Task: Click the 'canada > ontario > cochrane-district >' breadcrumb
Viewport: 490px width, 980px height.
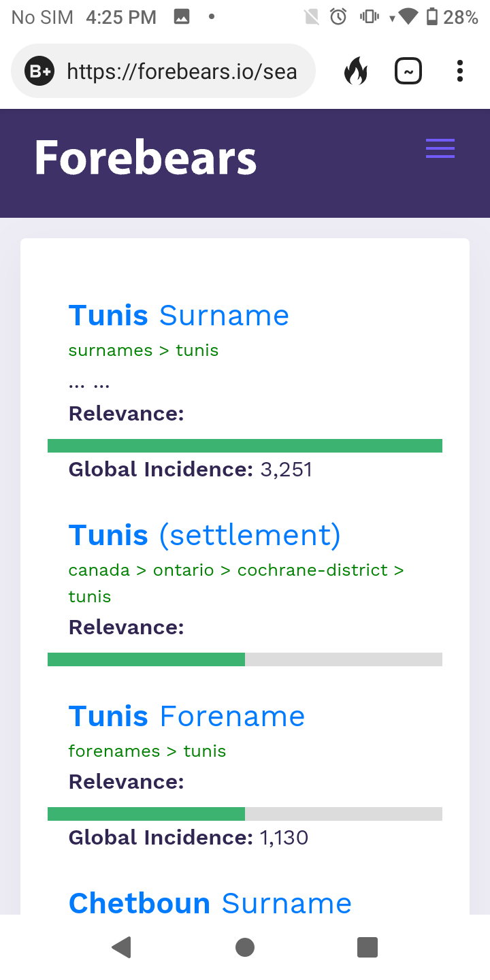Action: [236, 570]
